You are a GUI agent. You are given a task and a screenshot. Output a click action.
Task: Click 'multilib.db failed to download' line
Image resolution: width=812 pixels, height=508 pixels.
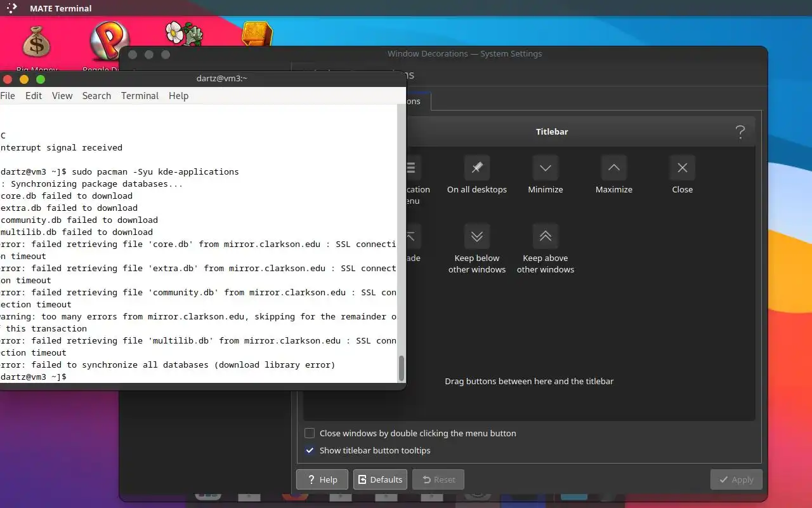pyautogui.click(x=76, y=232)
